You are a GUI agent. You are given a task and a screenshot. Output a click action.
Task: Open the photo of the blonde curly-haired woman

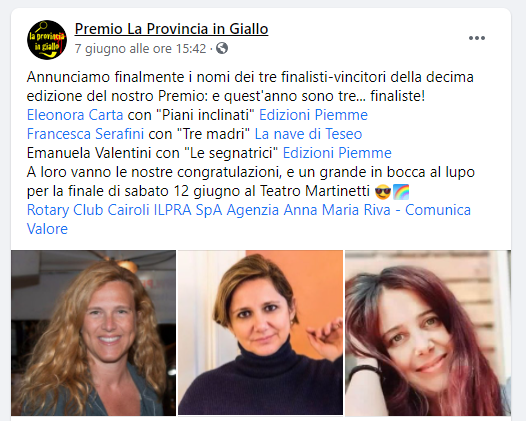tap(93, 333)
